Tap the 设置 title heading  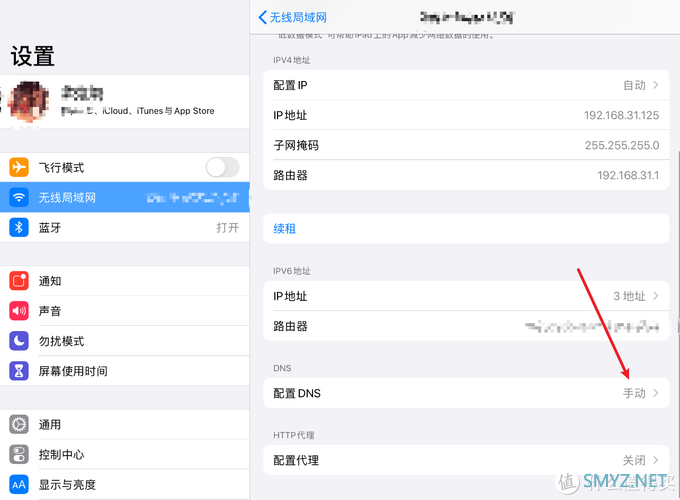(x=33, y=56)
